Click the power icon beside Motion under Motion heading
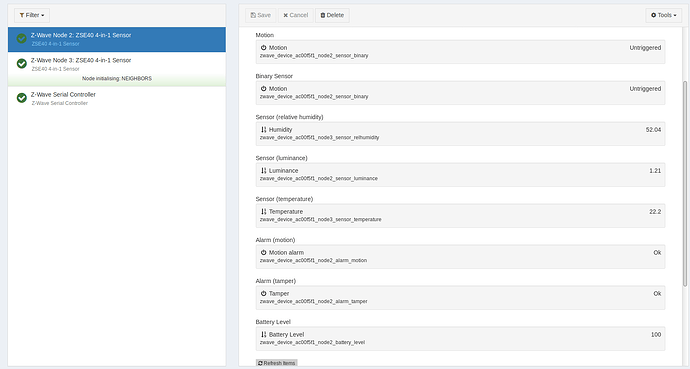 click(264, 47)
